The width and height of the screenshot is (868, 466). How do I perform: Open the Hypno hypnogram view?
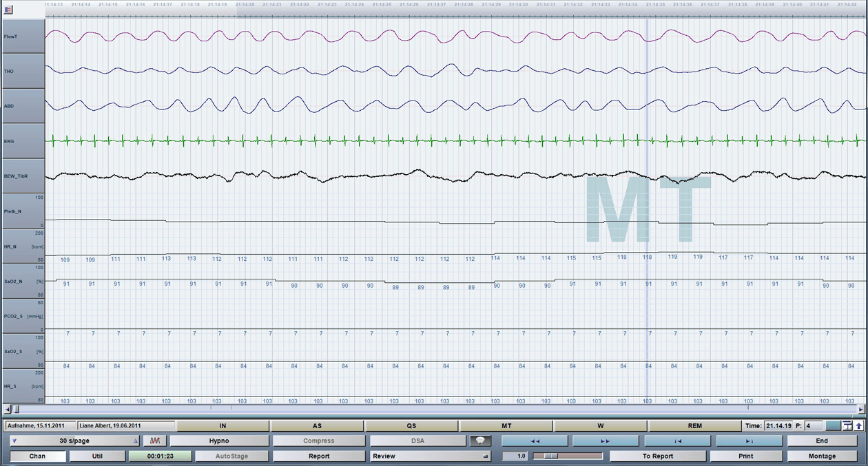click(x=219, y=441)
